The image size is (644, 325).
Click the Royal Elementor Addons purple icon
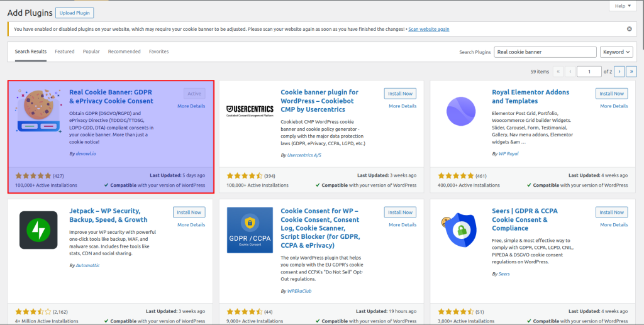pyautogui.click(x=461, y=111)
